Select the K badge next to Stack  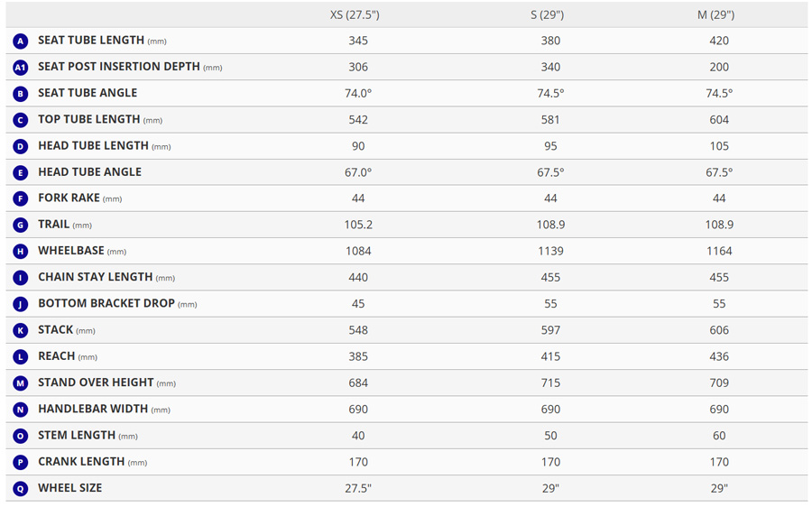point(21,331)
